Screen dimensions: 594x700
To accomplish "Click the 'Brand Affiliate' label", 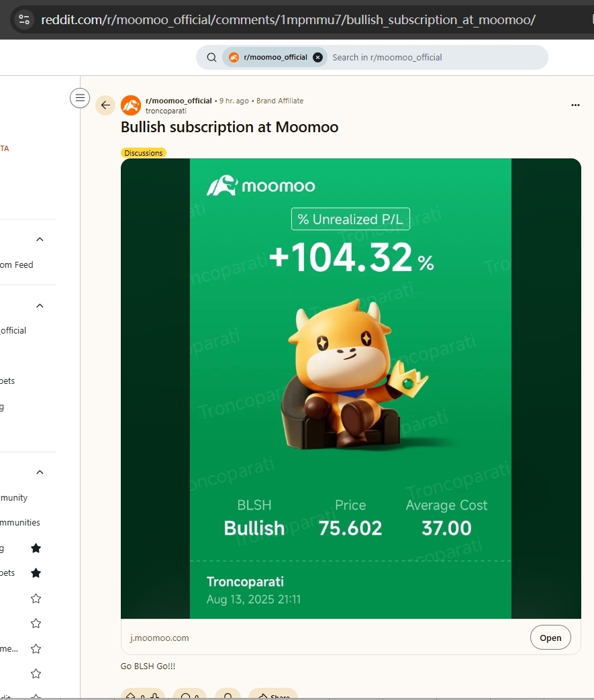I will coord(280,101).
